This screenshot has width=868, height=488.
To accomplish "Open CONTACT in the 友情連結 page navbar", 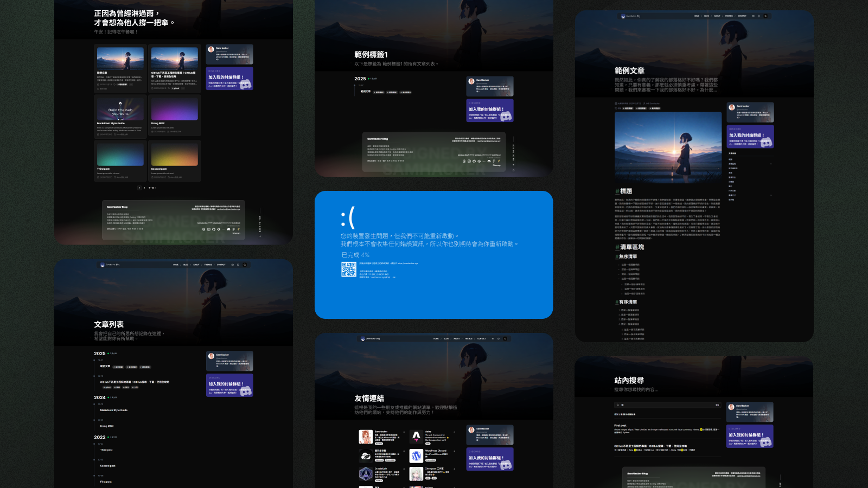I will pos(482,338).
